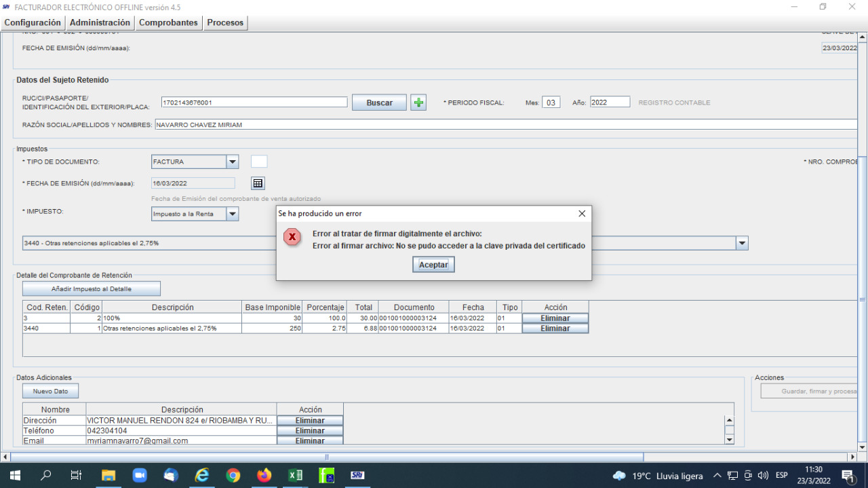Viewport: 868px width, 488px height.
Task: Open the SRI app in taskbar
Action: (357, 475)
